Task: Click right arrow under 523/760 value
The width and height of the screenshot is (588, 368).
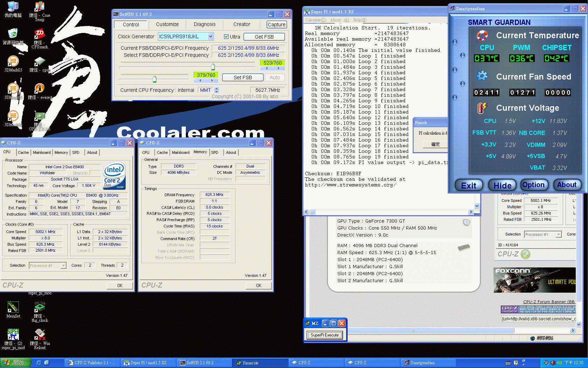Action: tap(279, 68)
